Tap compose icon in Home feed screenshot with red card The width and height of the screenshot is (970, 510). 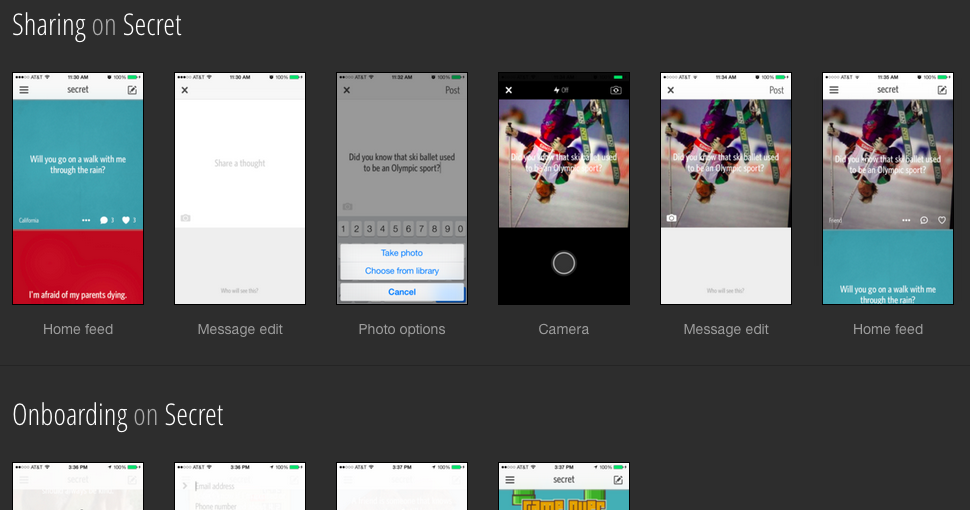(x=132, y=90)
